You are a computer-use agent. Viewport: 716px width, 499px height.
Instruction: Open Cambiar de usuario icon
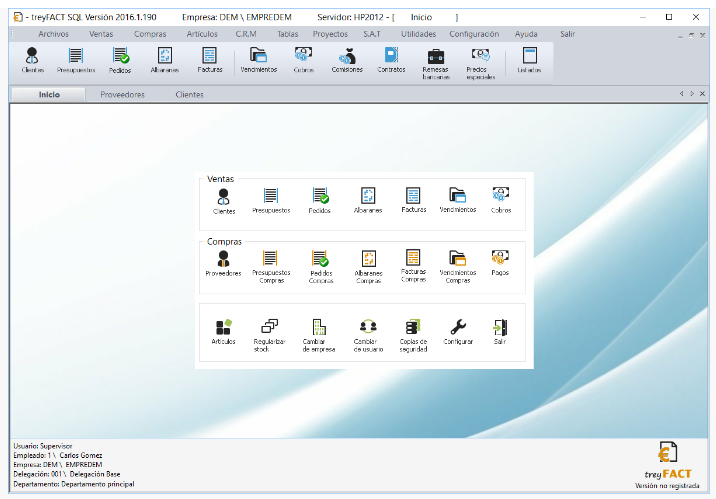[368, 336]
